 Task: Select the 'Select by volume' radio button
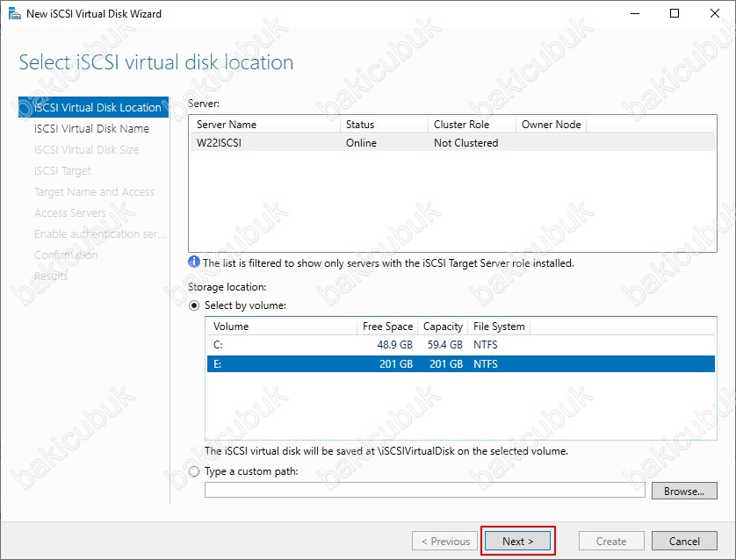194,305
